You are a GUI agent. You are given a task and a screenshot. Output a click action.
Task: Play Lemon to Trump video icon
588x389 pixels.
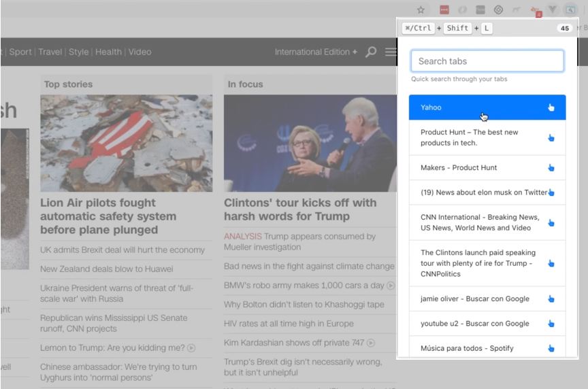click(x=191, y=348)
